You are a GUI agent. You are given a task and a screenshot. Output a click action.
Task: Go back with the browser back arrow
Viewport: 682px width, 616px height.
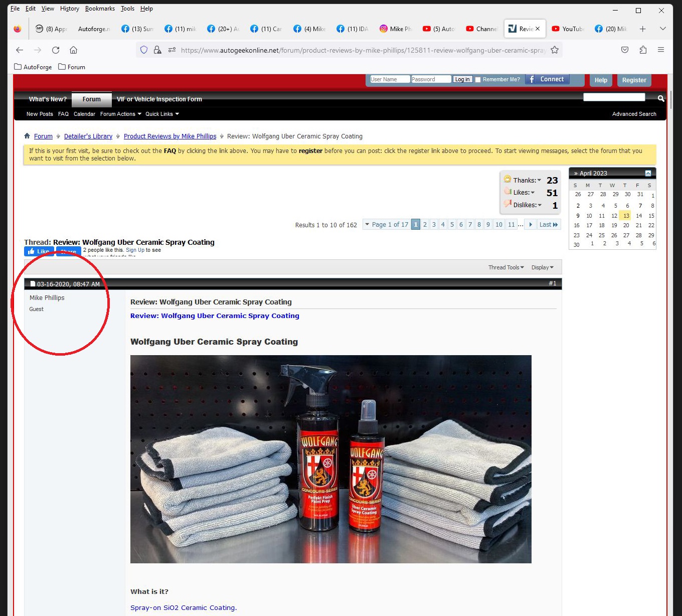[20, 50]
